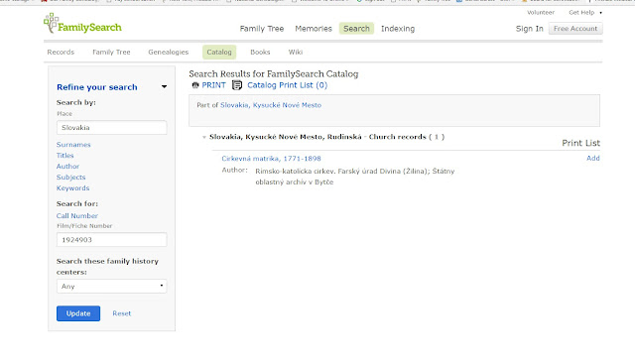Click the PRINT link
The image size is (635, 364).
(214, 85)
